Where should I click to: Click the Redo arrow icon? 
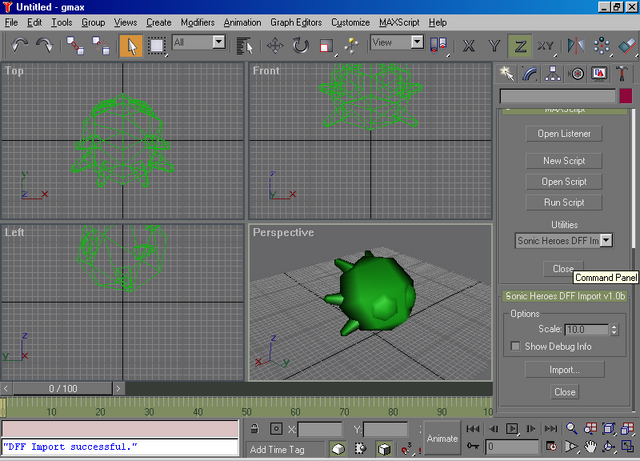coord(44,45)
